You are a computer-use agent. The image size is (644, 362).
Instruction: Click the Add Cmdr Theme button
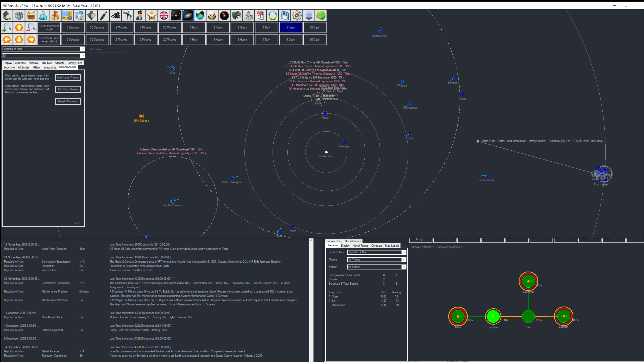pyautogui.click(x=67, y=89)
